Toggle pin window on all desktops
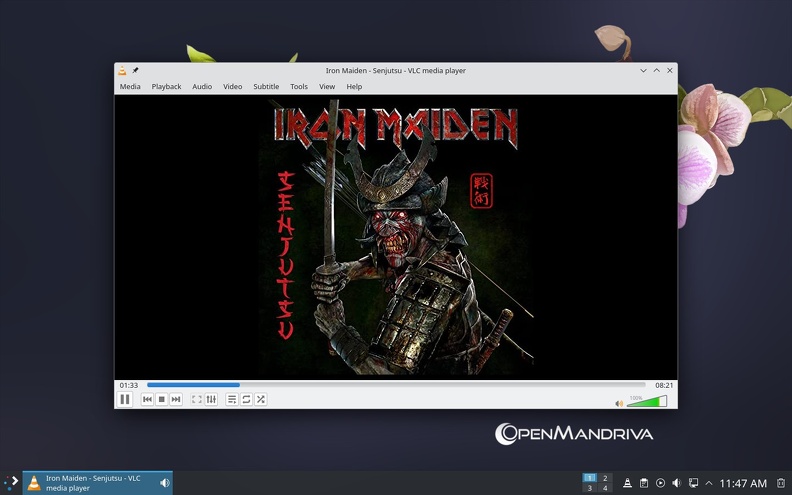 pyautogui.click(x=135, y=71)
